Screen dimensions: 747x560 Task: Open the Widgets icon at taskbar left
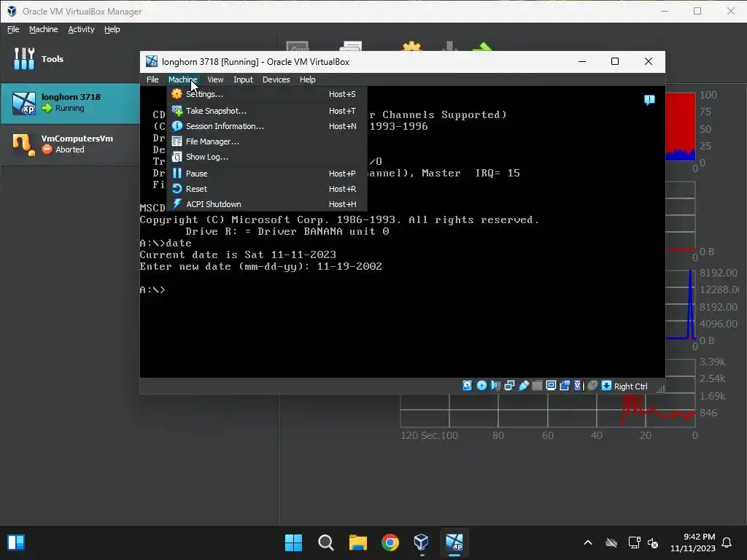(x=16, y=542)
